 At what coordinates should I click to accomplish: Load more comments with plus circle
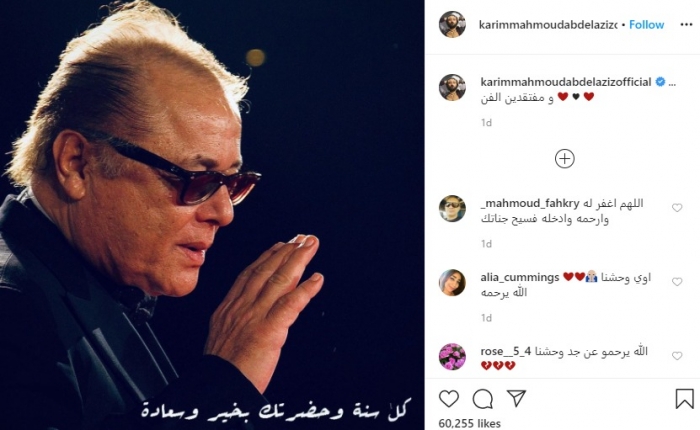[565, 159]
